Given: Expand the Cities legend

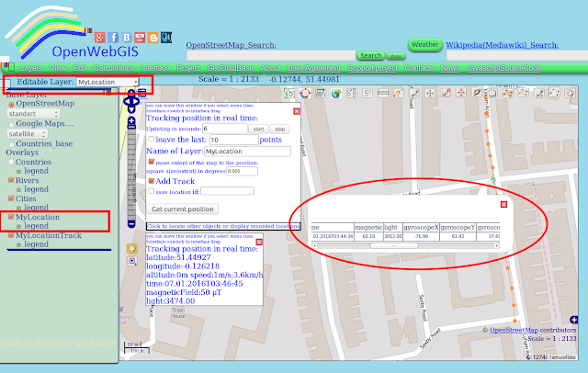Looking at the screenshot, I should [x=18, y=208].
